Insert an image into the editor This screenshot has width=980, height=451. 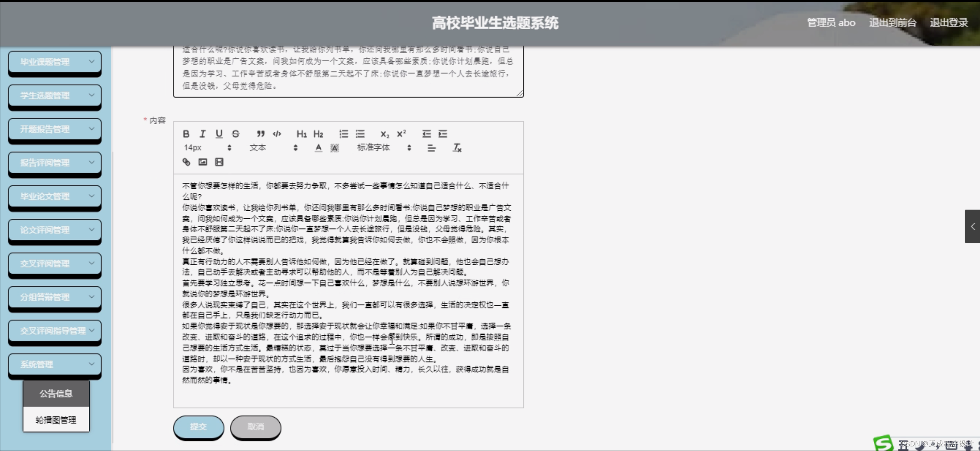pyautogui.click(x=203, y=162)
